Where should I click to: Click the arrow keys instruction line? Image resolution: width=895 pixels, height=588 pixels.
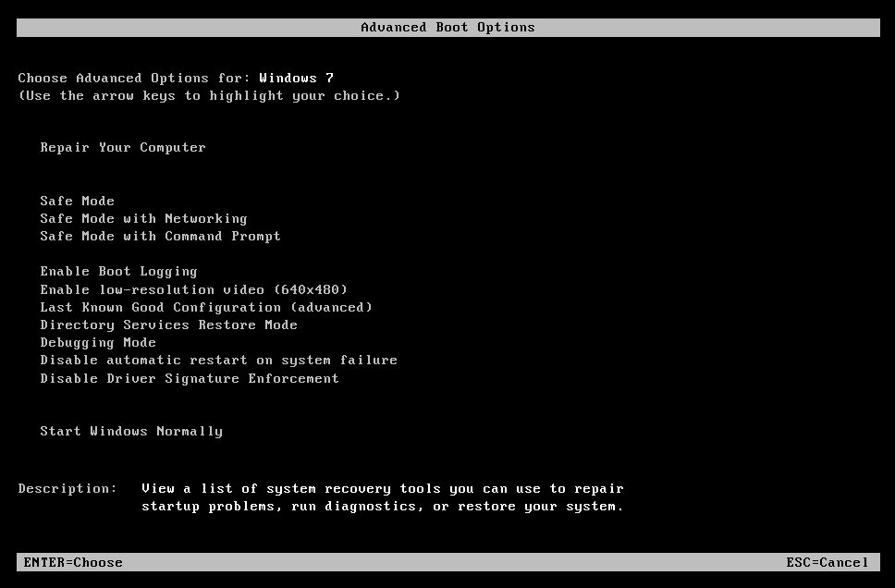point(209,96)
